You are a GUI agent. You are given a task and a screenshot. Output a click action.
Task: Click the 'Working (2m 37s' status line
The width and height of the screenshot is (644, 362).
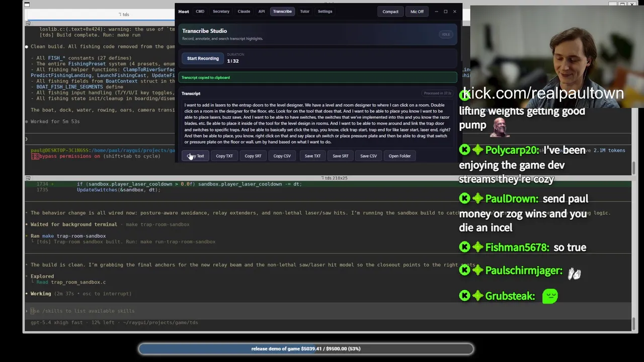pos(78,294)
